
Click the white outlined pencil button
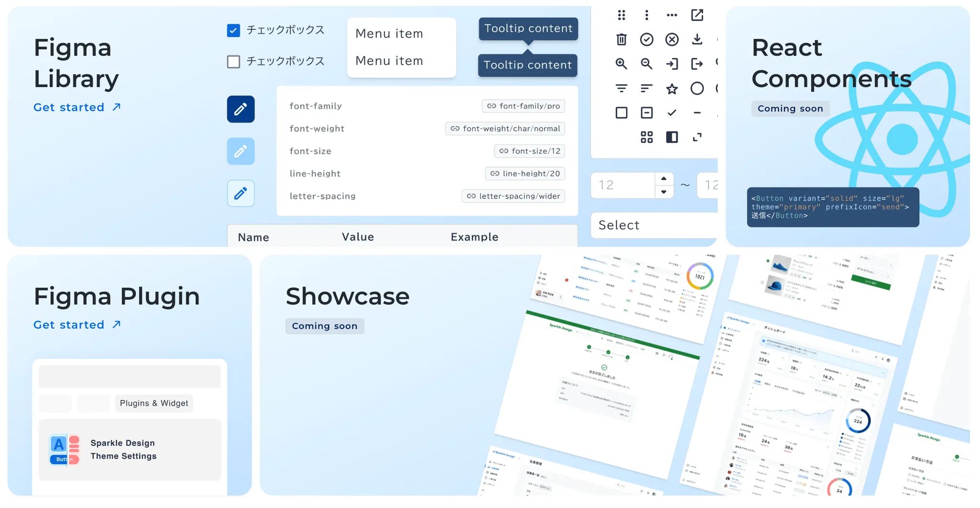coord(241,193)
